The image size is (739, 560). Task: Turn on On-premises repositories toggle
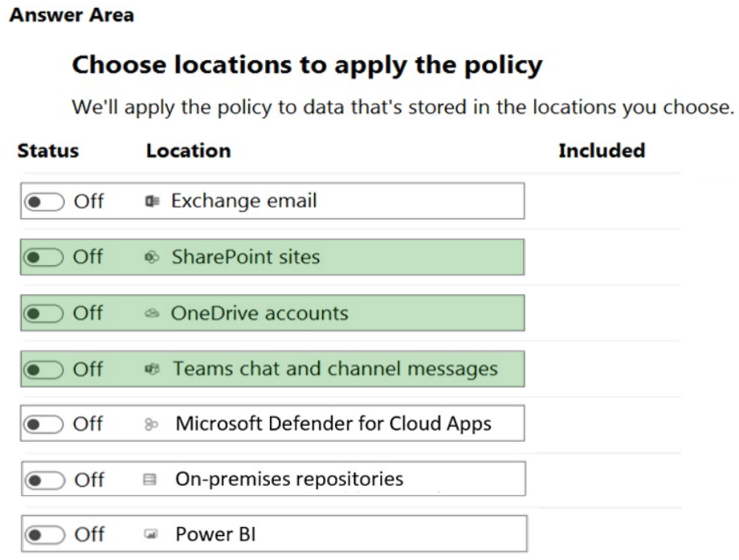click(44, 480)
